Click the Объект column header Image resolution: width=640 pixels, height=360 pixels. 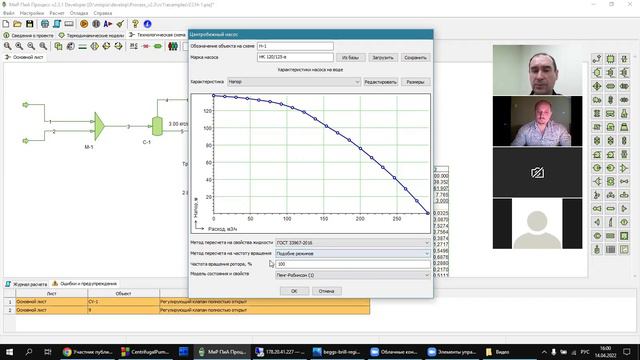click(123, 293)
